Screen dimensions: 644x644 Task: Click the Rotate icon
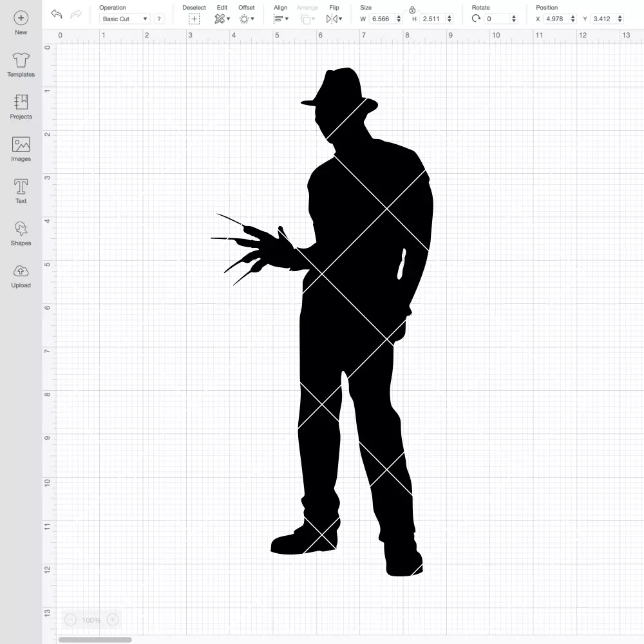click(x=476, y=19)
